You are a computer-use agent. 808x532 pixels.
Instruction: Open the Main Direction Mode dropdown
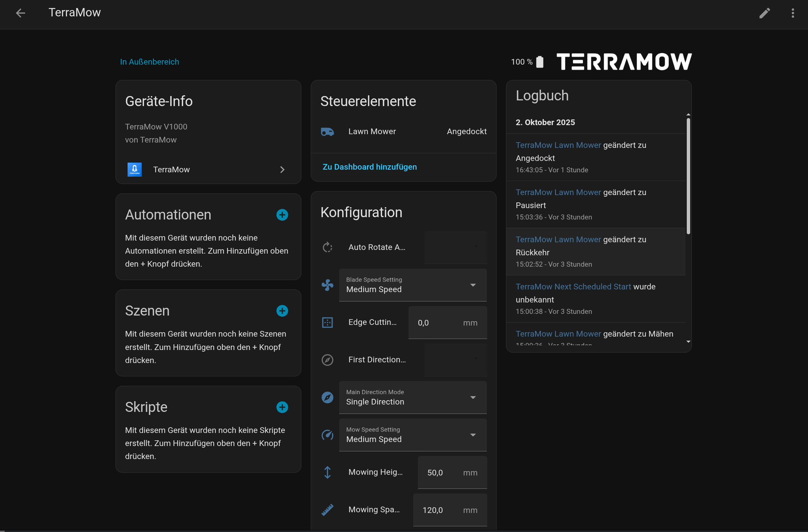pos(413,397)
